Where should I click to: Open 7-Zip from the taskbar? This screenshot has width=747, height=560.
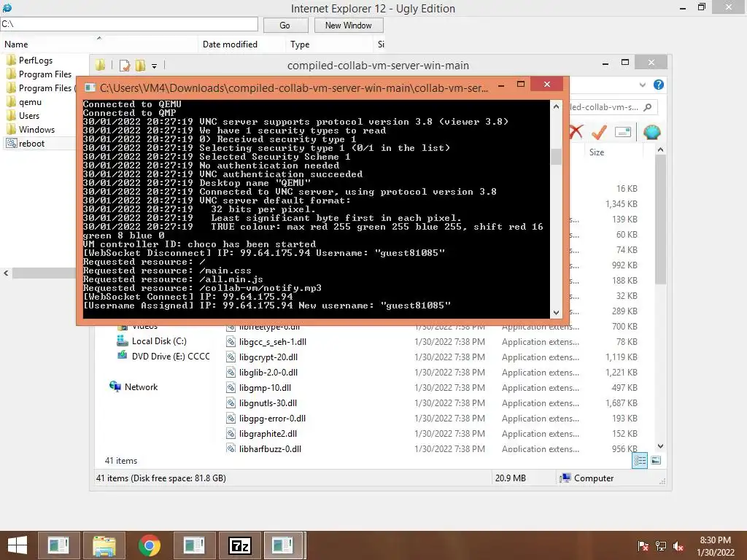click(x=239, y=545)
